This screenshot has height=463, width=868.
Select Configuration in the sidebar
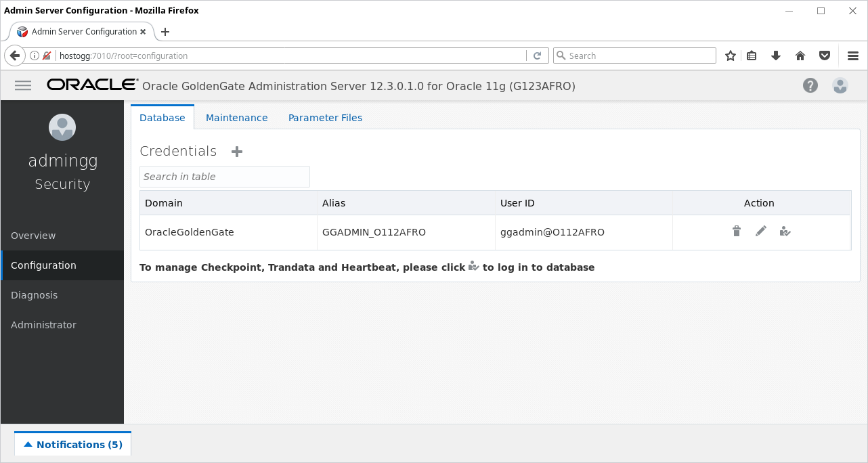(62, 265)
